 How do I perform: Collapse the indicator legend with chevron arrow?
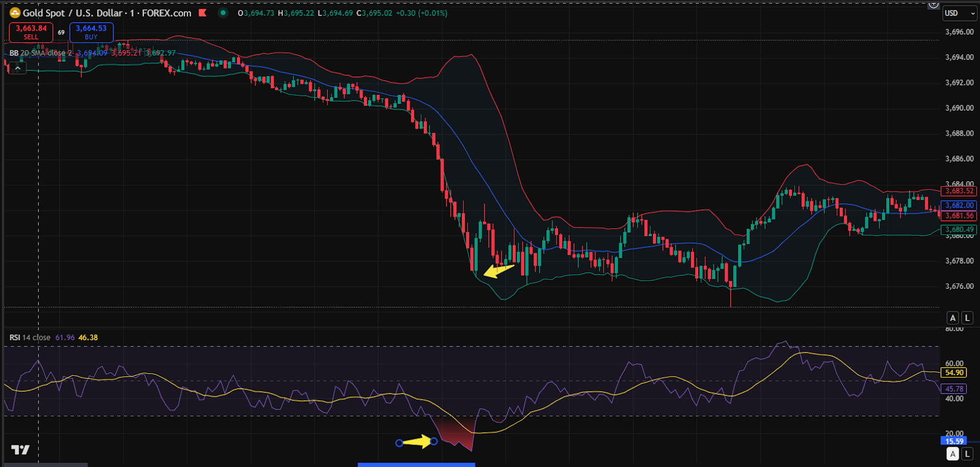18,69
